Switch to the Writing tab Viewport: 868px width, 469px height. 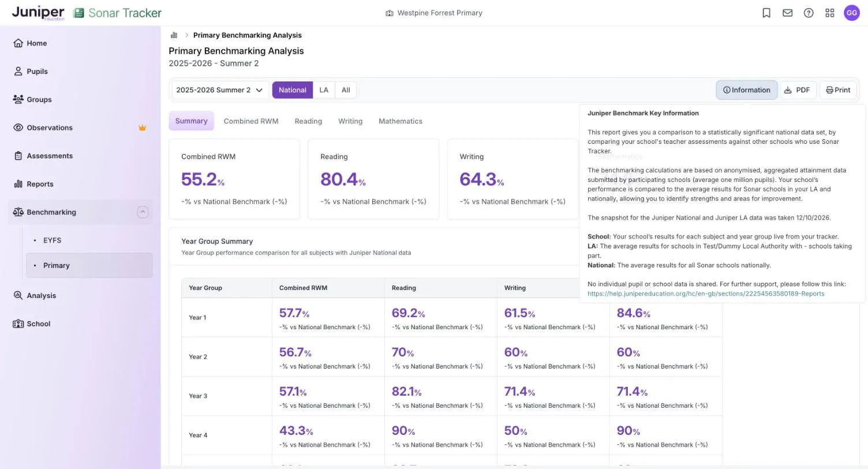pyautogui.click(x=350, y=121)
